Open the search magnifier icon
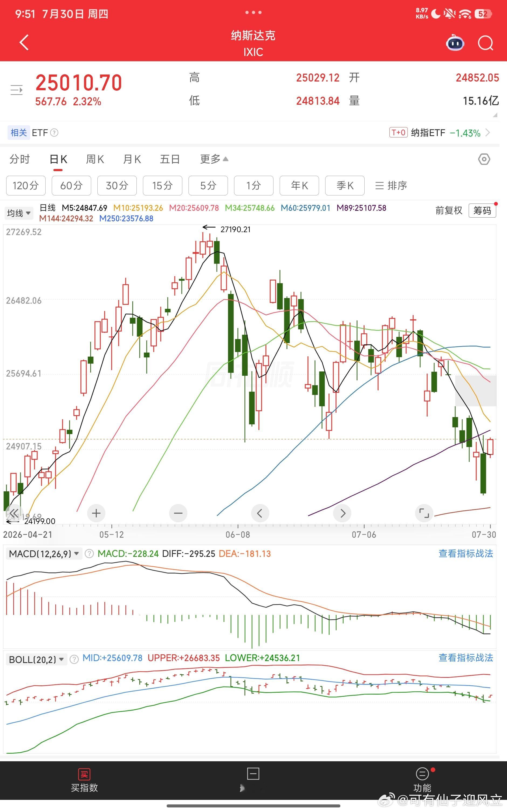This screenshot has height=812, width=507. pyautogui.click(x=485, y=43)
